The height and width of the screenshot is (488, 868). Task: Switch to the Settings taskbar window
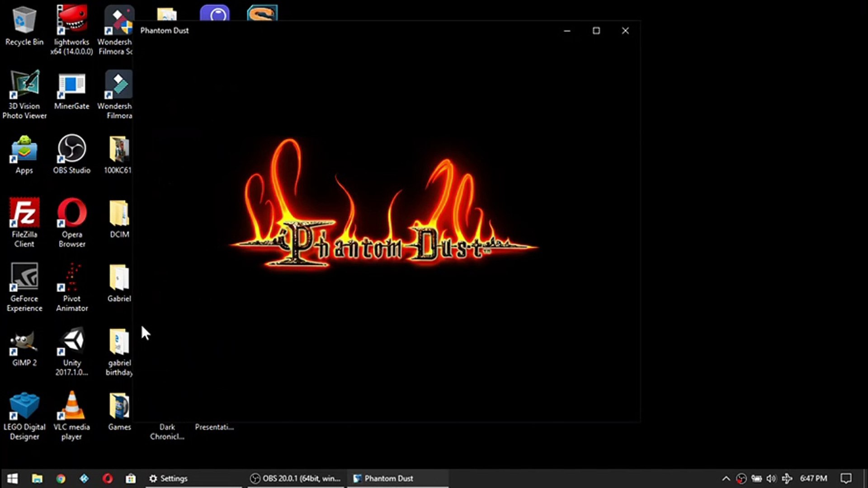[x=194, y=479]
